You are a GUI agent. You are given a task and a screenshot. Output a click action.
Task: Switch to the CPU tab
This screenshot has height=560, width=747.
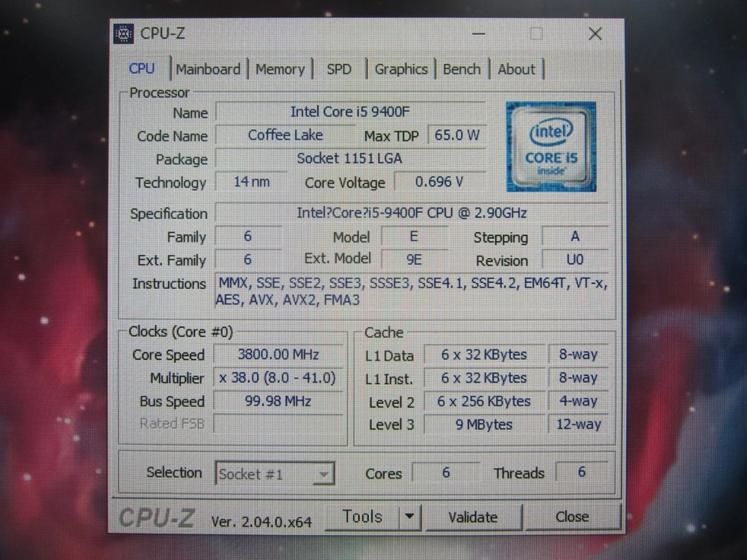pos(141,69)
